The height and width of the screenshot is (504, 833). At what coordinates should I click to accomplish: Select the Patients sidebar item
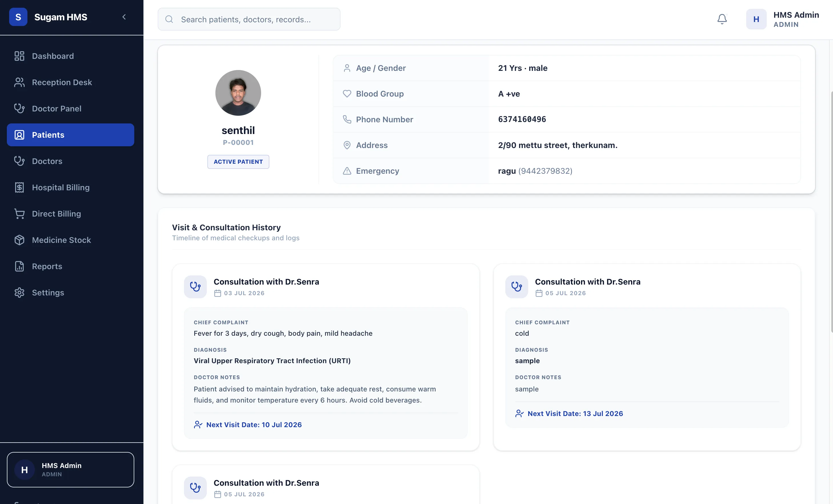(70, 135)
